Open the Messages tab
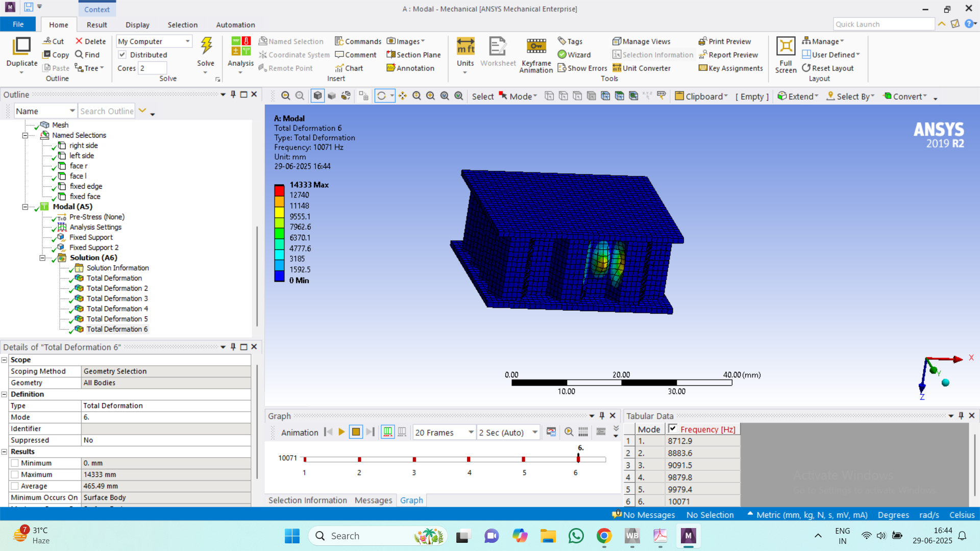 373,500
